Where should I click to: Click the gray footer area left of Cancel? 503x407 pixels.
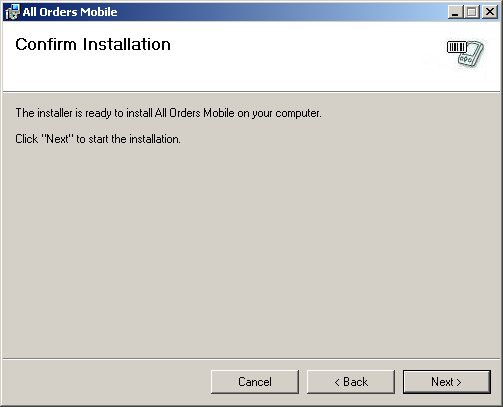(107, 382)
